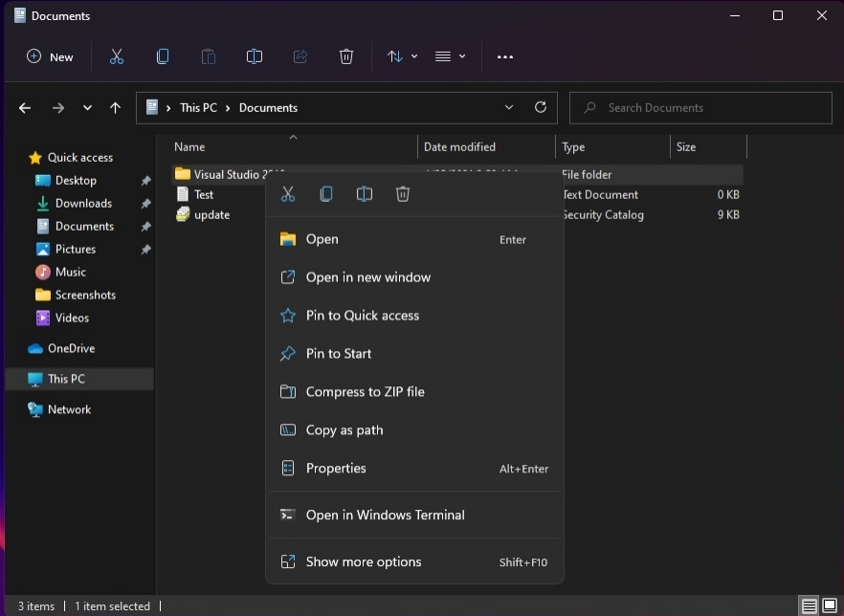Open the See more ellipsis menu
This screenshot has width=844, height=616.
[x=505, y=56]
